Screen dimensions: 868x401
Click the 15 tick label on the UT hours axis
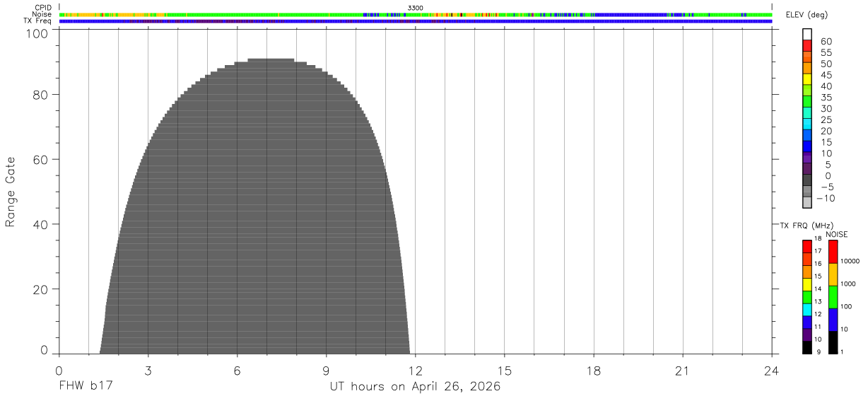point(504,371)
